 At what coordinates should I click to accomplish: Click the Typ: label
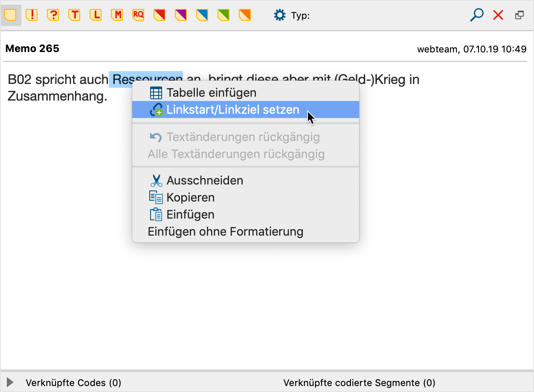(300, 16)
